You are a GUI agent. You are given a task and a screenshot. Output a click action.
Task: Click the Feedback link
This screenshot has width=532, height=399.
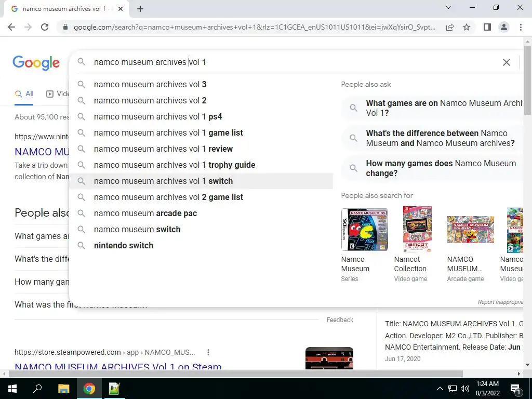tap(340, 320)
